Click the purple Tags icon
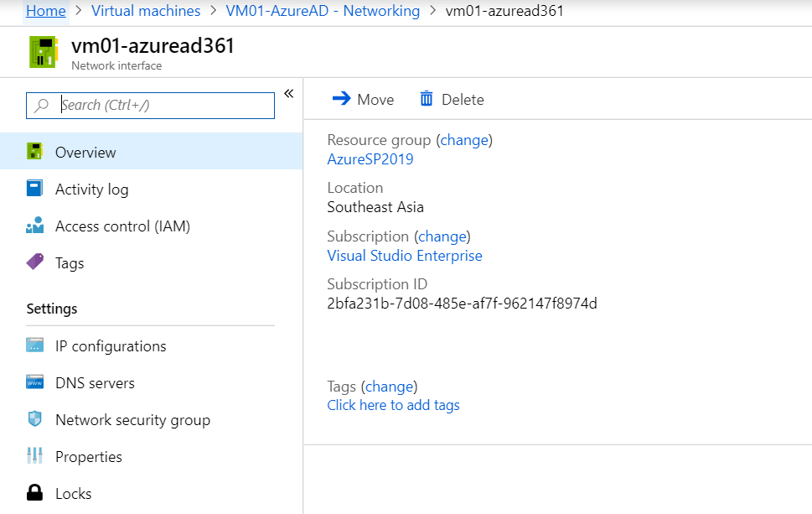The height and width of the screenshot is (514, 812). tap(34, 262)
